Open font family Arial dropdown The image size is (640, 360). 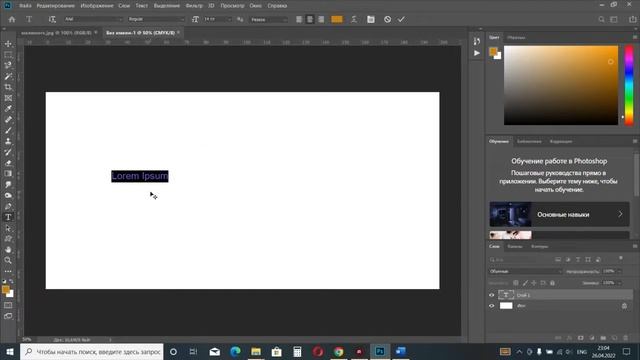point(93,19)
